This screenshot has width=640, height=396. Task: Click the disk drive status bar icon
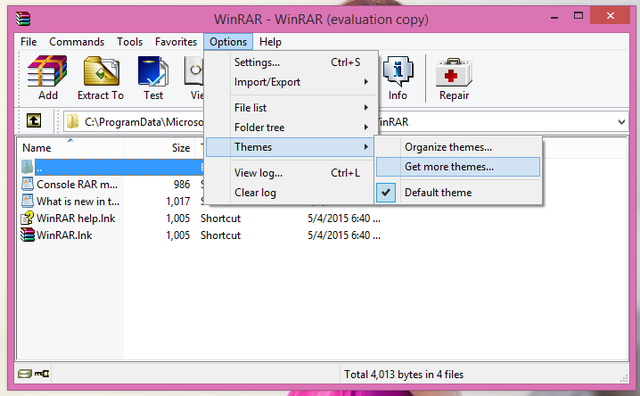(x=24, y=374)
